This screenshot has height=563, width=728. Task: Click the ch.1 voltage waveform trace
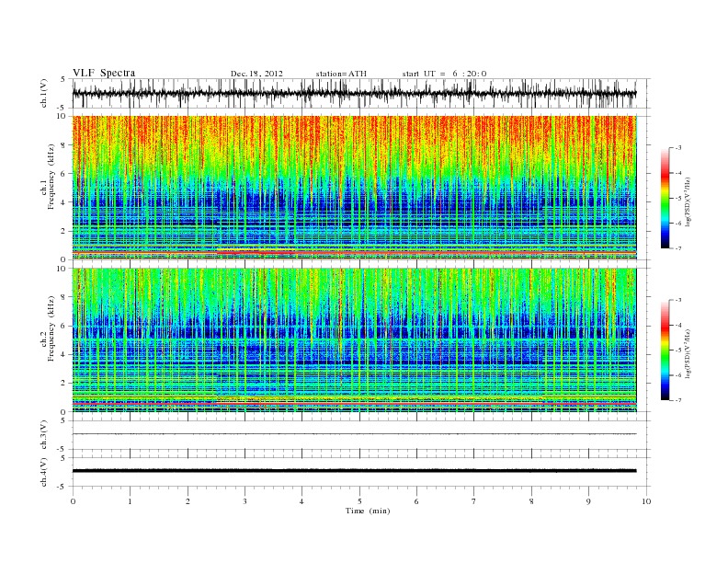point(354,93)
